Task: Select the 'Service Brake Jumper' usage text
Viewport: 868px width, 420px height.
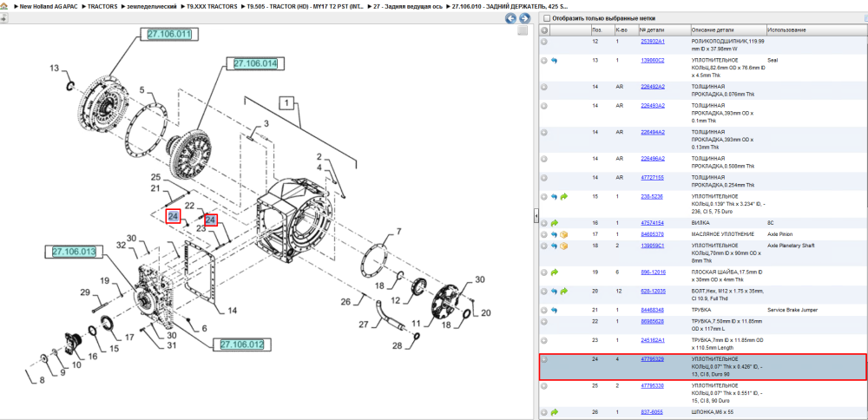Action: pyautogui.click(x=792, y=310)
